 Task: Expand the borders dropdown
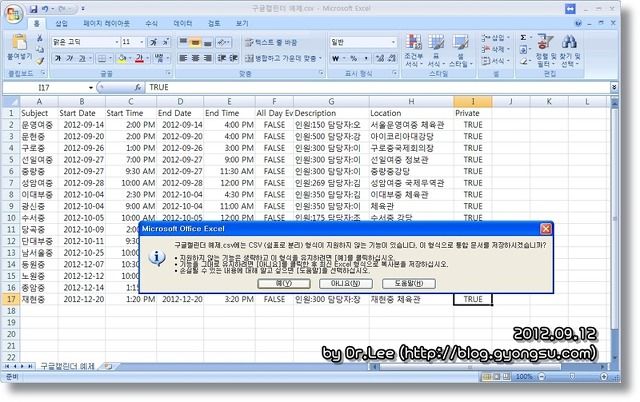click(x=110, y=59)
